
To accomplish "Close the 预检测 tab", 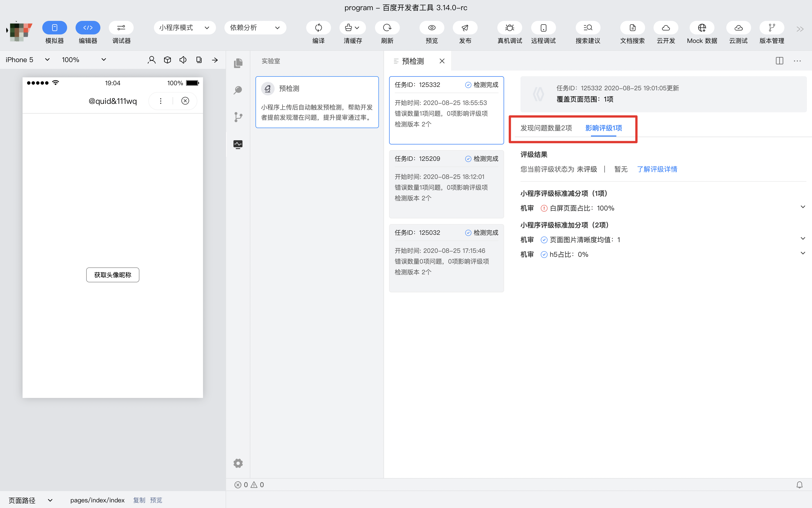I will (442, 61).
